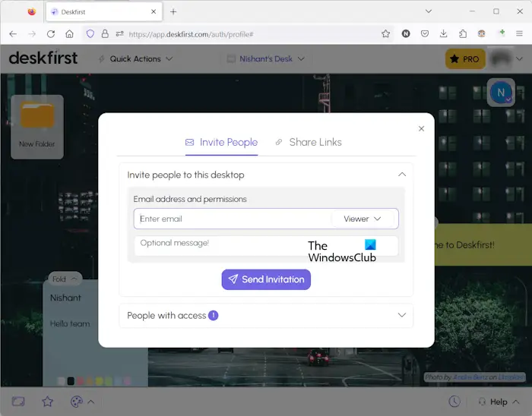Close the Deskfirst browser tab
Image resolution: width=532 pixels, height=416 pixels.
point(154,11)
